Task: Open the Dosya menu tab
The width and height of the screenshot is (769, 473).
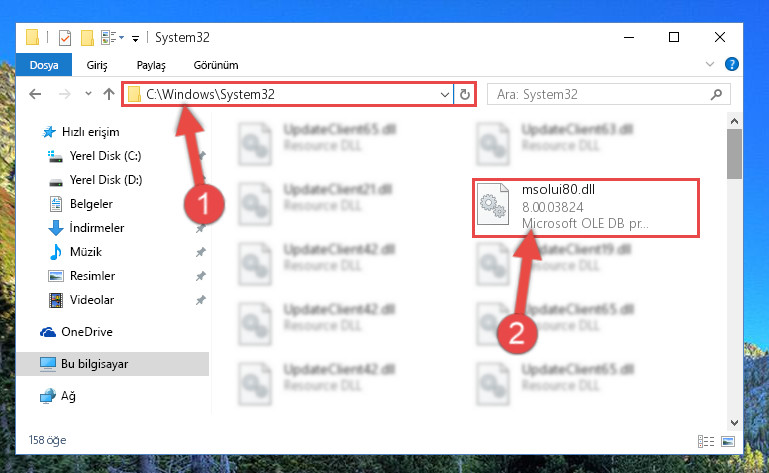Action: coord(44,65)
